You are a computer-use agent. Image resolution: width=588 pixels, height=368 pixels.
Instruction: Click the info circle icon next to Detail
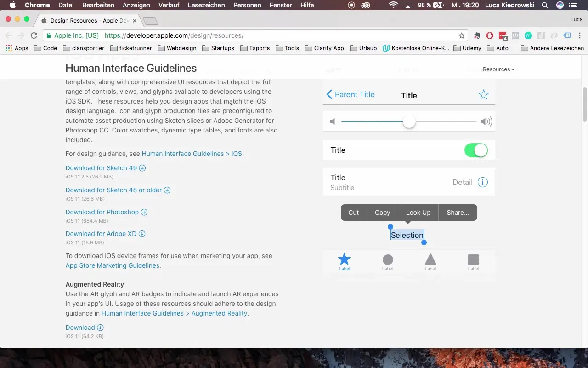tap(482, 182)
